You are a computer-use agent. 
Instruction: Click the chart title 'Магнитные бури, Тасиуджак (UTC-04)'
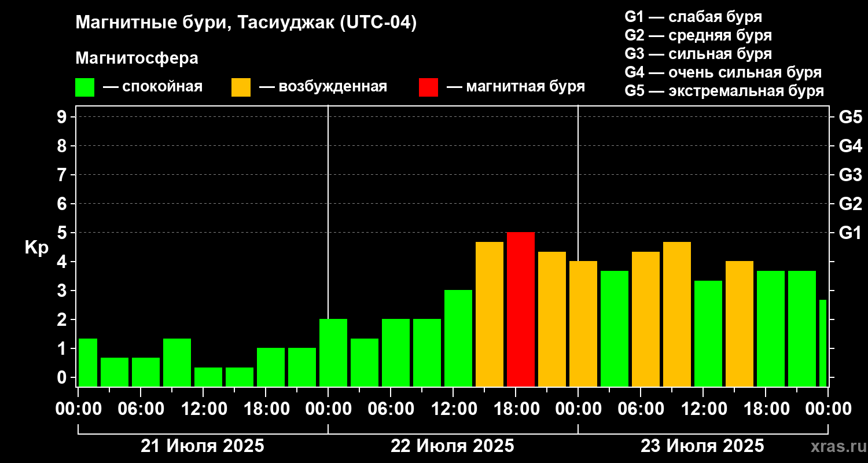pos(246,24)
